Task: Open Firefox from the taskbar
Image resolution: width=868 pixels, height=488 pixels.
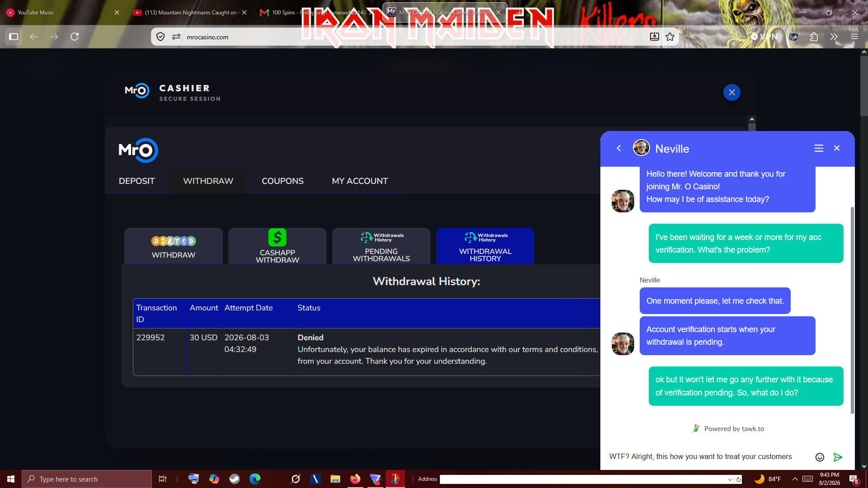Action: point(355,479)
